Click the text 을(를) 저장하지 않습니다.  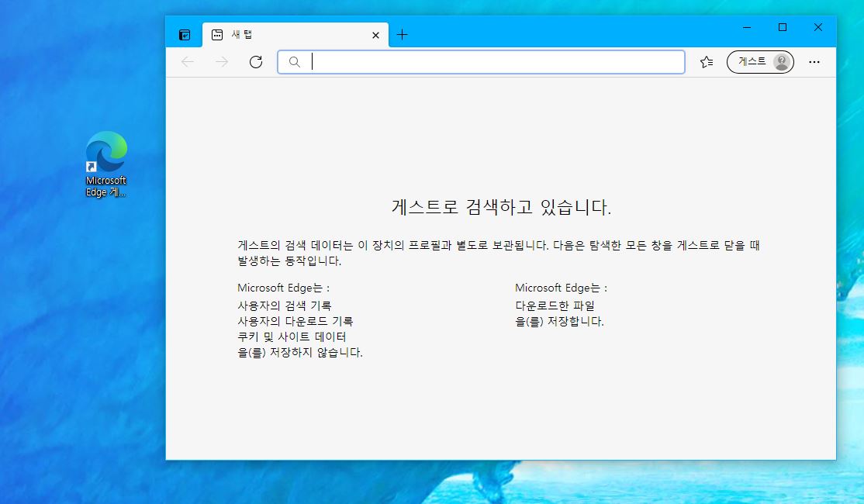coord(299,353)
